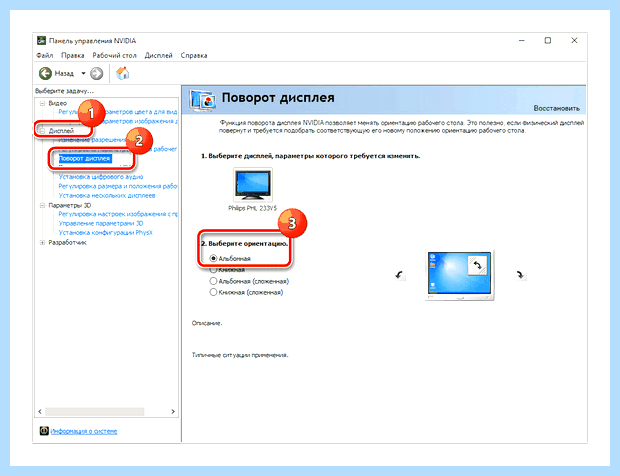Click the Типичные ситуации применения label
Screen dimensions: 620x476
240,355
